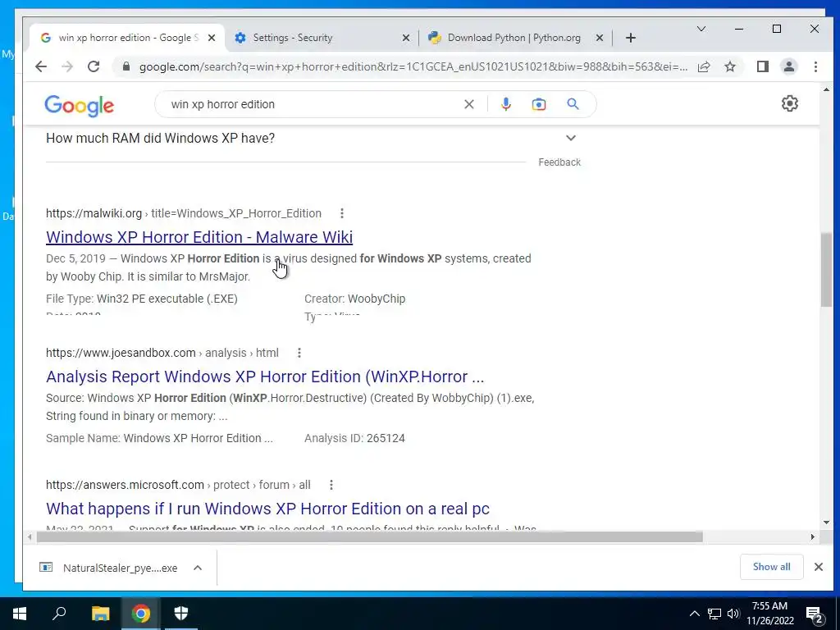This screenshot has width=840, height=630.
Task: Open Chrome side panel
Action: click(x=762, y=66)
